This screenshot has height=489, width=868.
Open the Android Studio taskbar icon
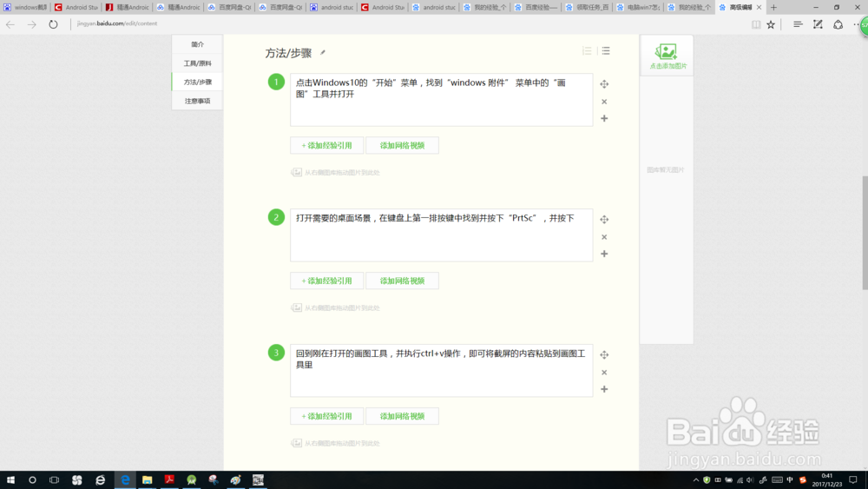pos(192,480)
